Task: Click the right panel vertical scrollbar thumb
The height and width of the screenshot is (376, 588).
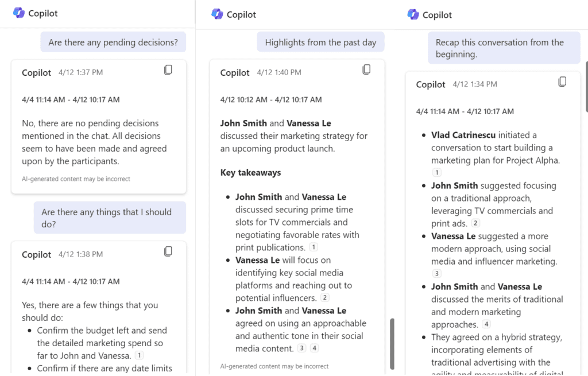Action: click(x=586, y=87)
